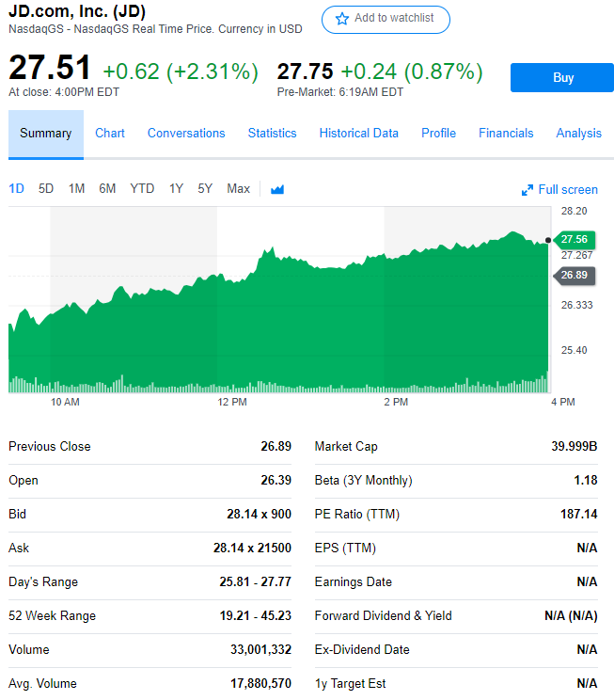Viewport: 614px width, 700px height.
Task: View the Profile tab
Action: coord(438,134)
